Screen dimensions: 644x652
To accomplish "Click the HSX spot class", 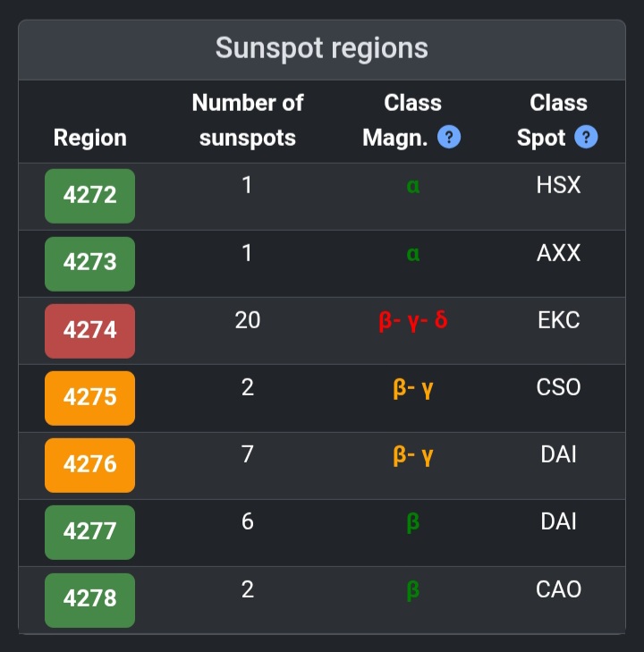I will click(x=558, y=185).
